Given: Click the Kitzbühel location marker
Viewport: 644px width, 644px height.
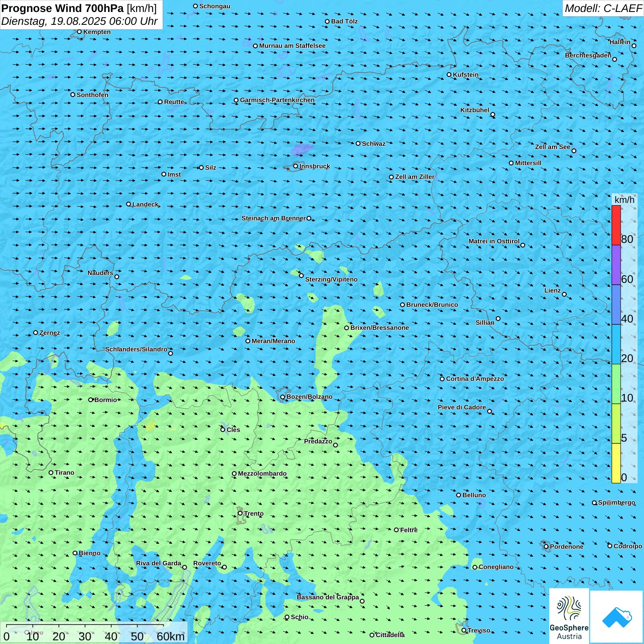Looking at the screenshot, I should coord(493,115).
